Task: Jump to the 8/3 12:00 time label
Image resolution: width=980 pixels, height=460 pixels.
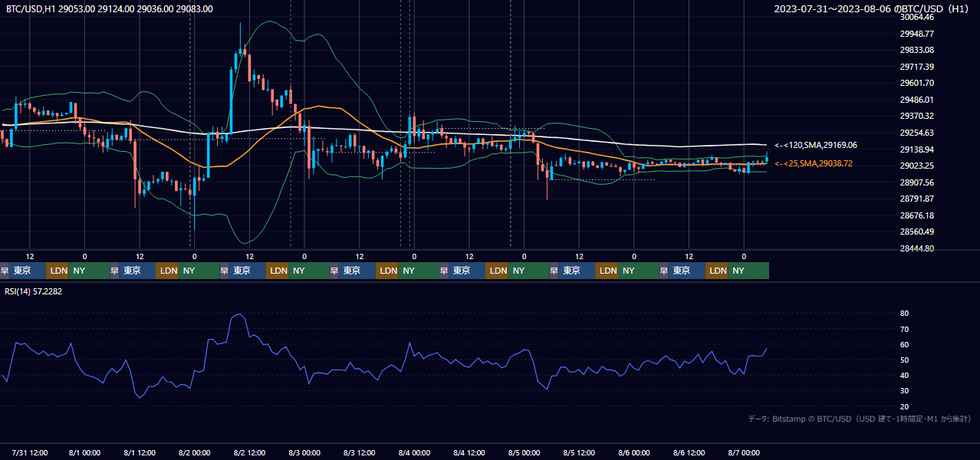Action: coord(360,452)
